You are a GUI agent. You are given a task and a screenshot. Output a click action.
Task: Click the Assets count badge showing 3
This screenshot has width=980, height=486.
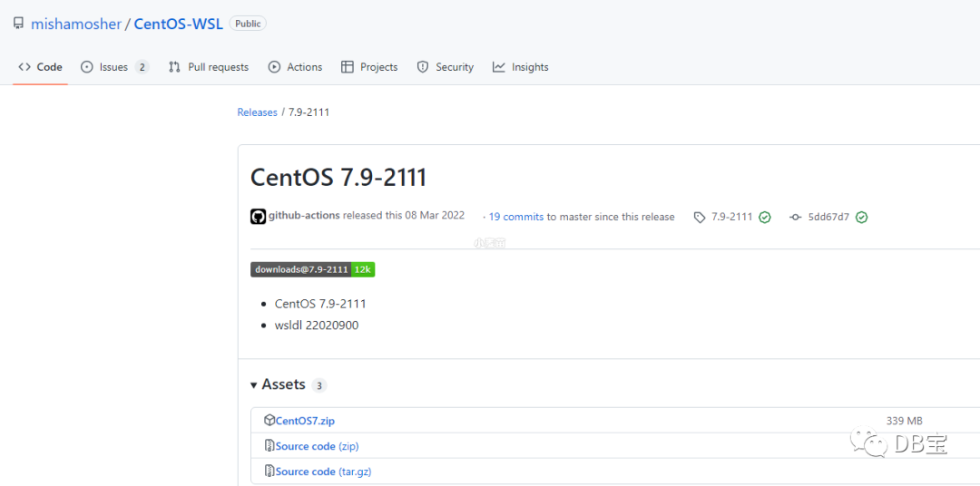click(318, 385)
